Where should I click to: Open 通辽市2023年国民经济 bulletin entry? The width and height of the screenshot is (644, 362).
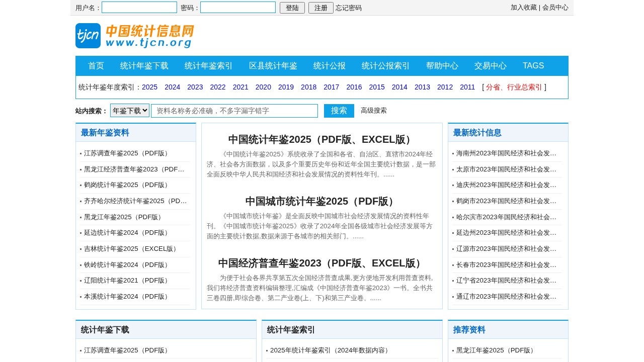507,297
